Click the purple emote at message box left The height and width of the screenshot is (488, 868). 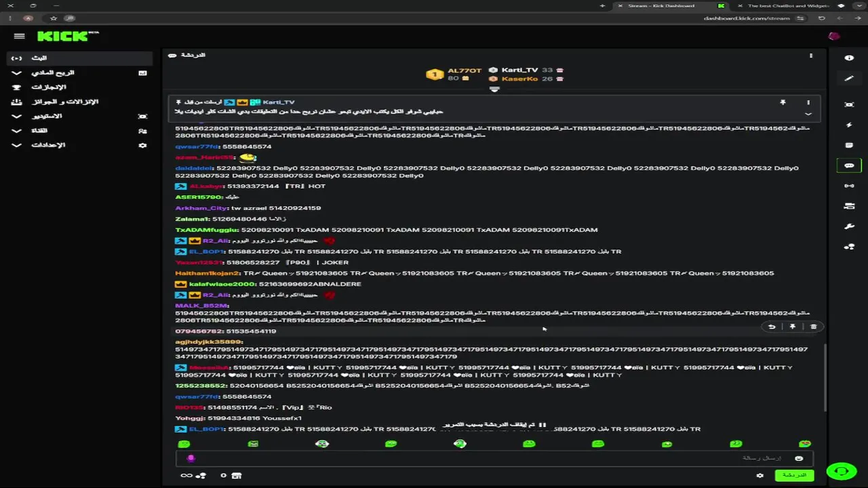pos(191,458)
